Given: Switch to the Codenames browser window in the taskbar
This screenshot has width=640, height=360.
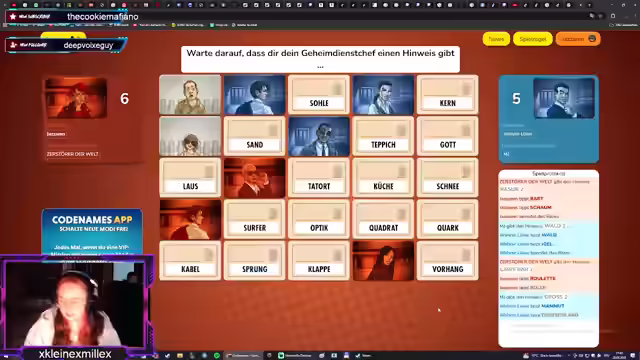Looking at the screenshot, I should click(x=243, y=356).
